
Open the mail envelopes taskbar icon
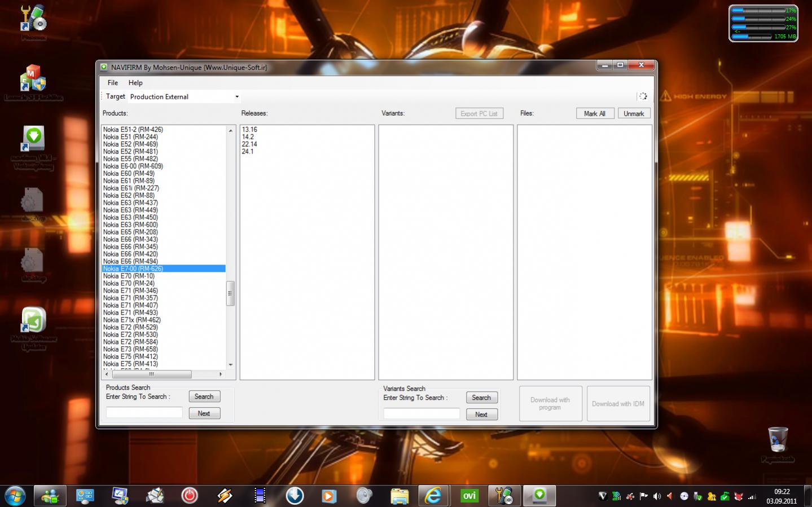155,496
